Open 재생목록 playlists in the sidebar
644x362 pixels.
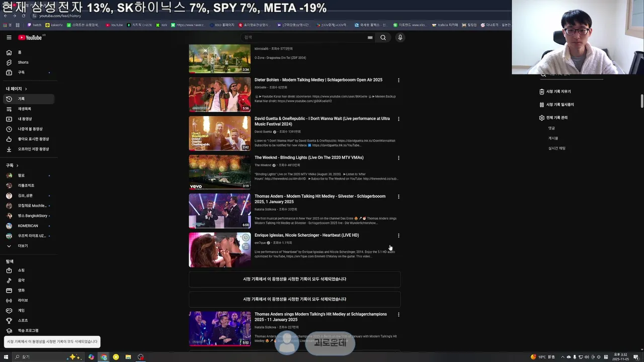[x=28, y=109]
